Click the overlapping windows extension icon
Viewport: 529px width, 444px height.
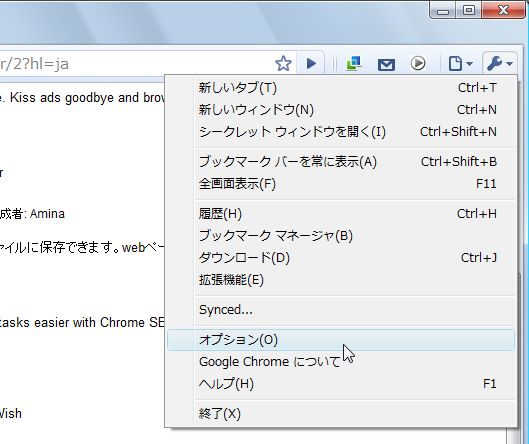pos(354,63)
